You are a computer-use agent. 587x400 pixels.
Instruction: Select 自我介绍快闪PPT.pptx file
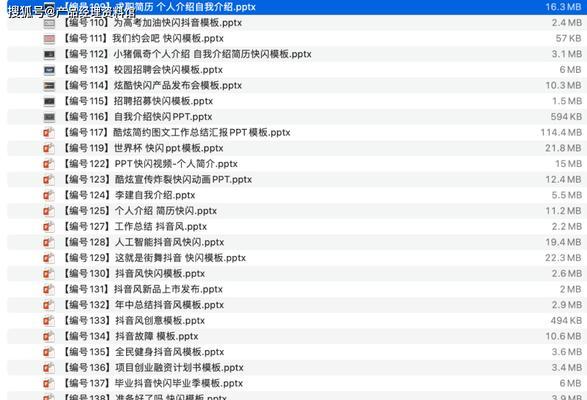[x=297, y=117]
